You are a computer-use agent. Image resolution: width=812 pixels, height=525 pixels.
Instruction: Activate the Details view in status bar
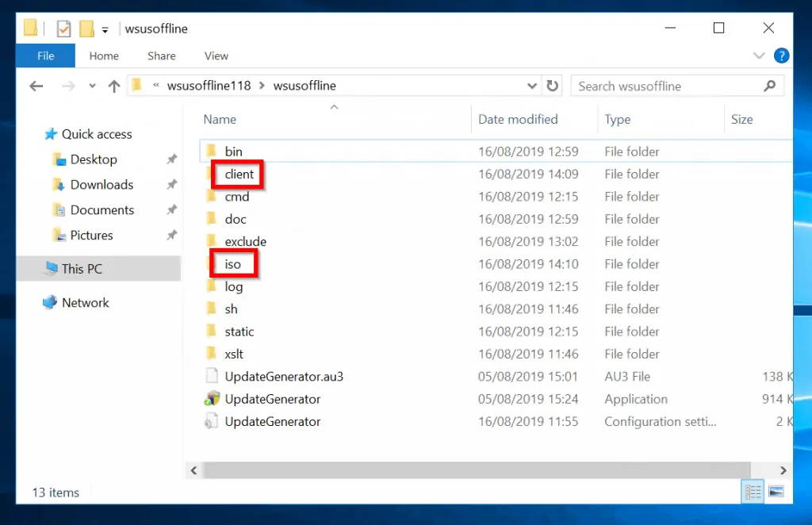point(753,491)
